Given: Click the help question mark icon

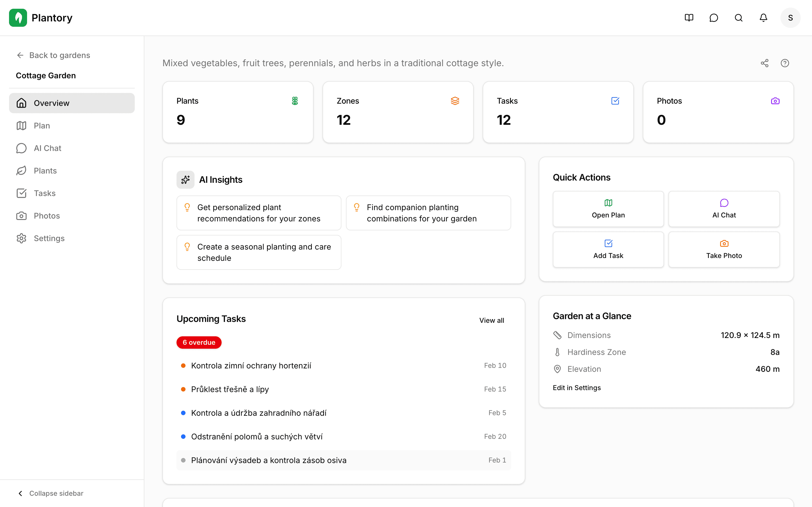Looking at the screenshot, I should point(785,63).
